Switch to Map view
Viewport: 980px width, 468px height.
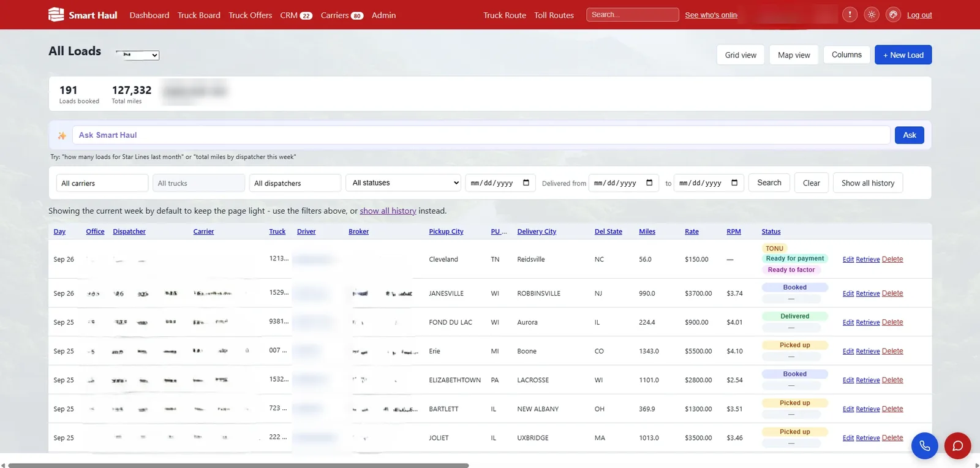(x=794, y=55)
